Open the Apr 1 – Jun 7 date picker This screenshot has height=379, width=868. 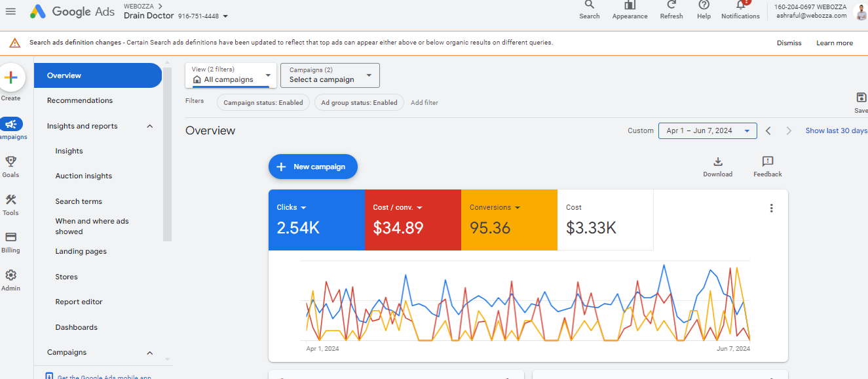pos(708,130)
